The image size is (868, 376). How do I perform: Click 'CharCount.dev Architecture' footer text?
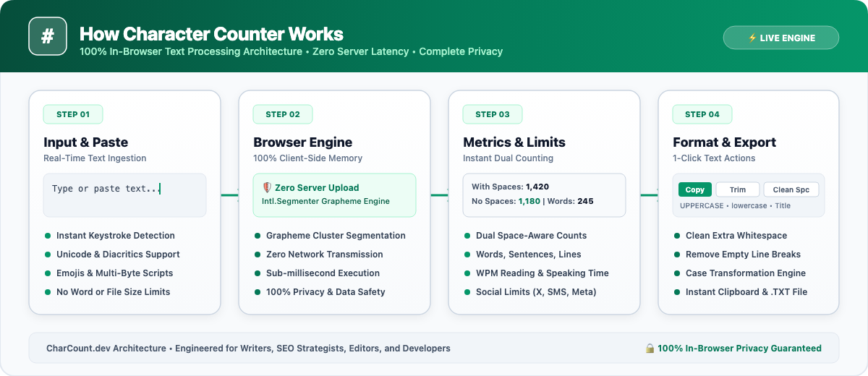[106, 349]
